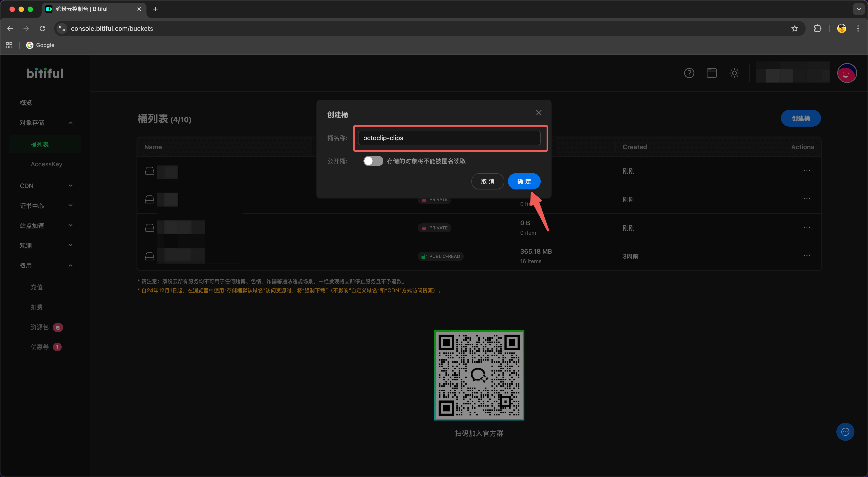Open the apps grid in bookmarks bar
The image size is (868, 477).
click(x=9, y=45)
